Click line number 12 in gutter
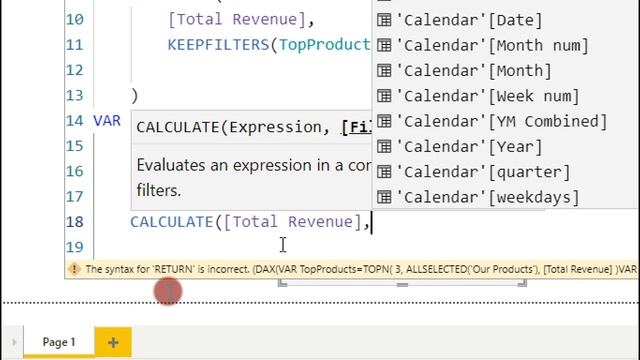640x360 pixels. tap(75, 70)
